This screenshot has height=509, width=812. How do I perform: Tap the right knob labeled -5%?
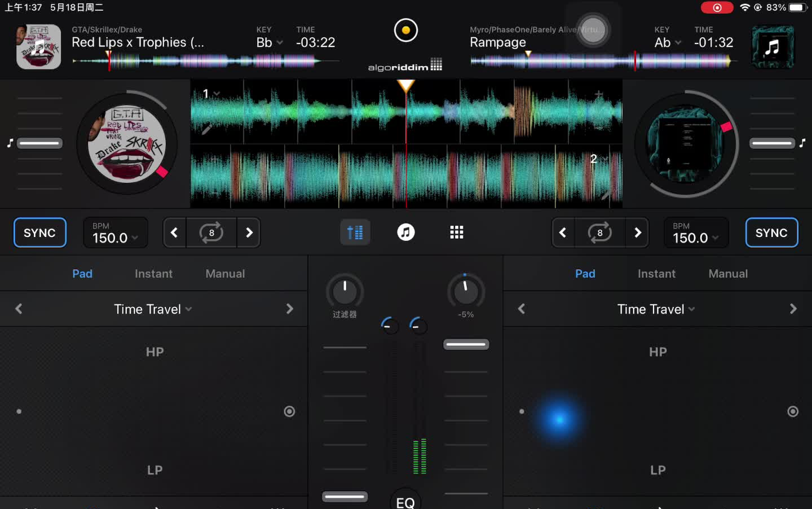pyautogui.click(x=466, y=291)
